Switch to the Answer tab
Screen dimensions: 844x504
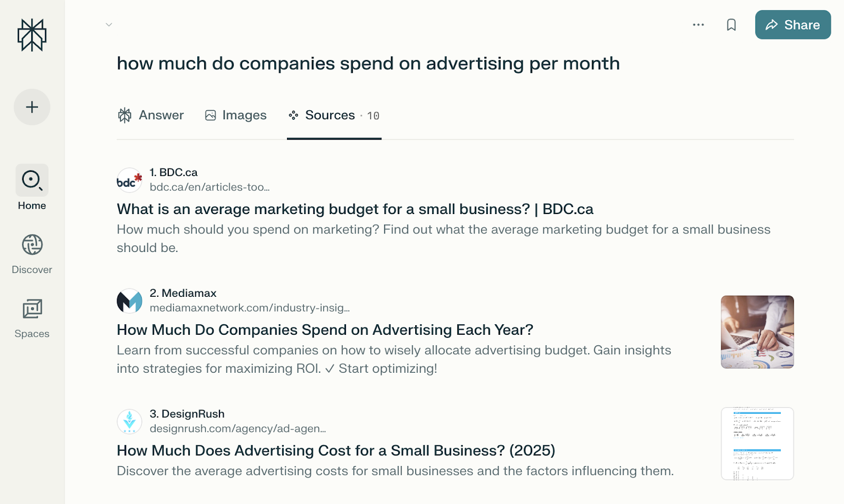point(151,115)
